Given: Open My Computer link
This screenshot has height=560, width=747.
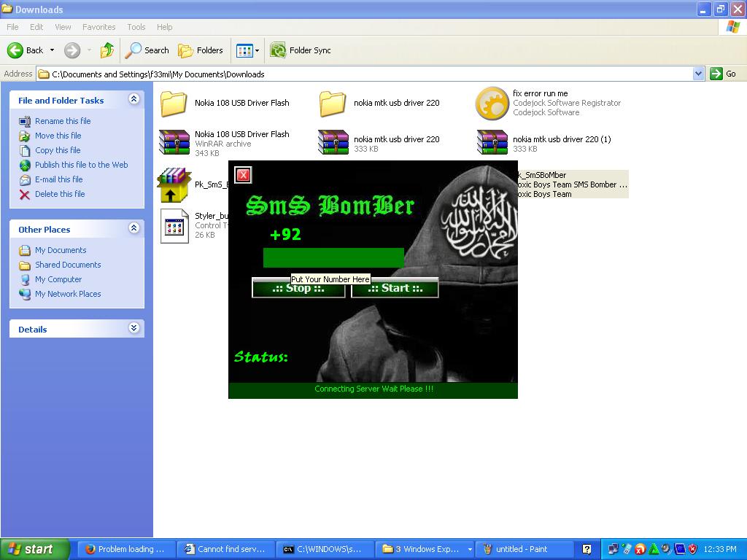Looking at the screenshot, I should pyautogui.click(x=58, y=279).
